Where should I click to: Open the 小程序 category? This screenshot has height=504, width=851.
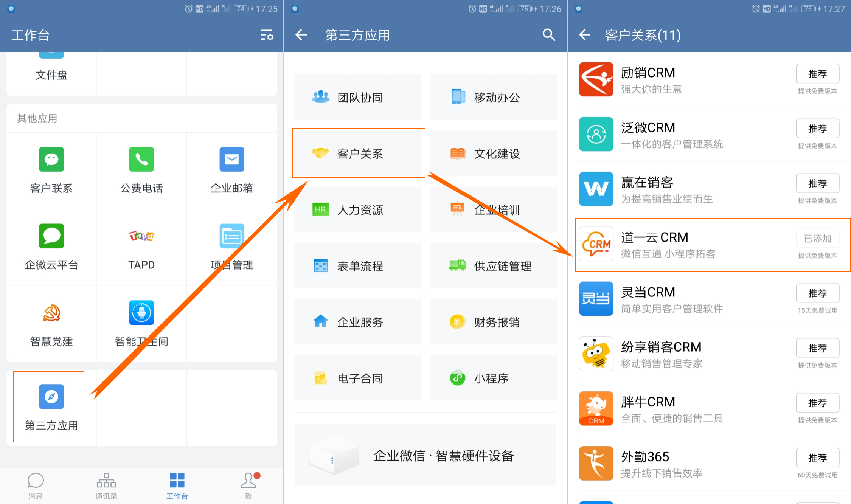pyautogui.click(x=494, y=378)
